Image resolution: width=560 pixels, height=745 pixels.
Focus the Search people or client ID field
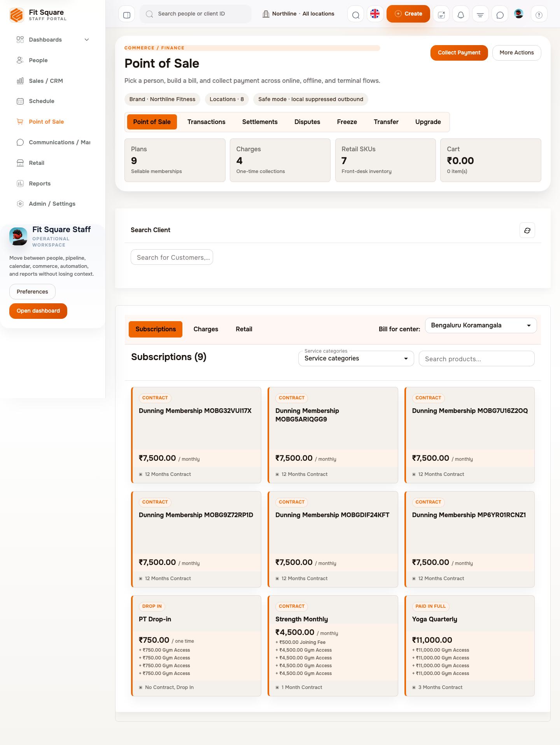[x=196, y=14]
